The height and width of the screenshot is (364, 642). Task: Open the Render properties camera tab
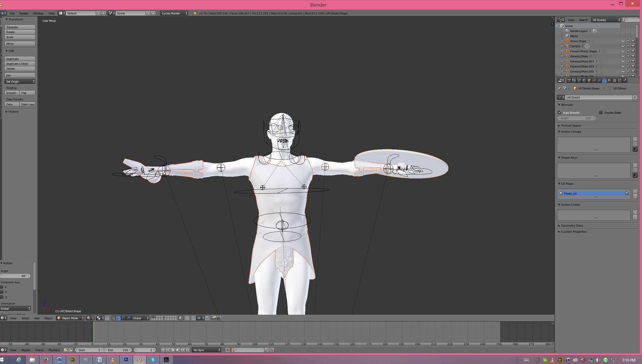pos(569,80)
